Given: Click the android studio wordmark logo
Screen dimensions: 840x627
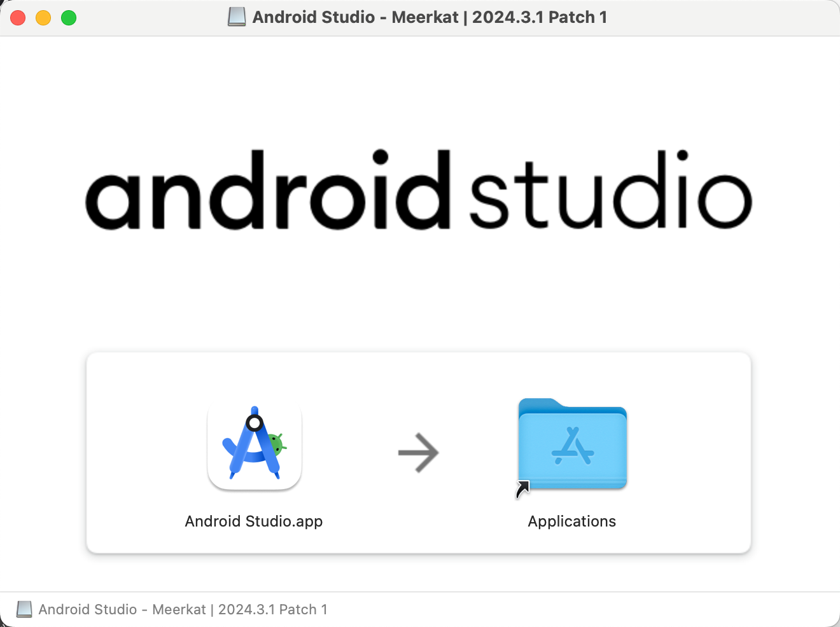Looking at the screenshot, I should [x=418, y=194].
